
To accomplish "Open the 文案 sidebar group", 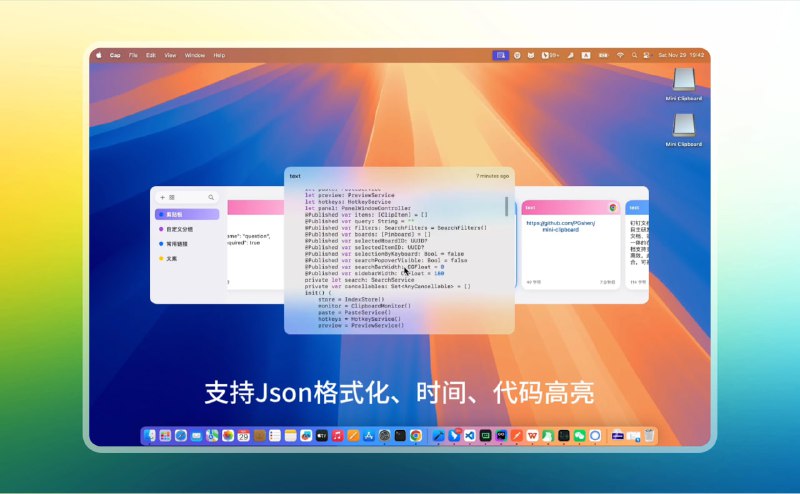I will [x=187, y=259].
